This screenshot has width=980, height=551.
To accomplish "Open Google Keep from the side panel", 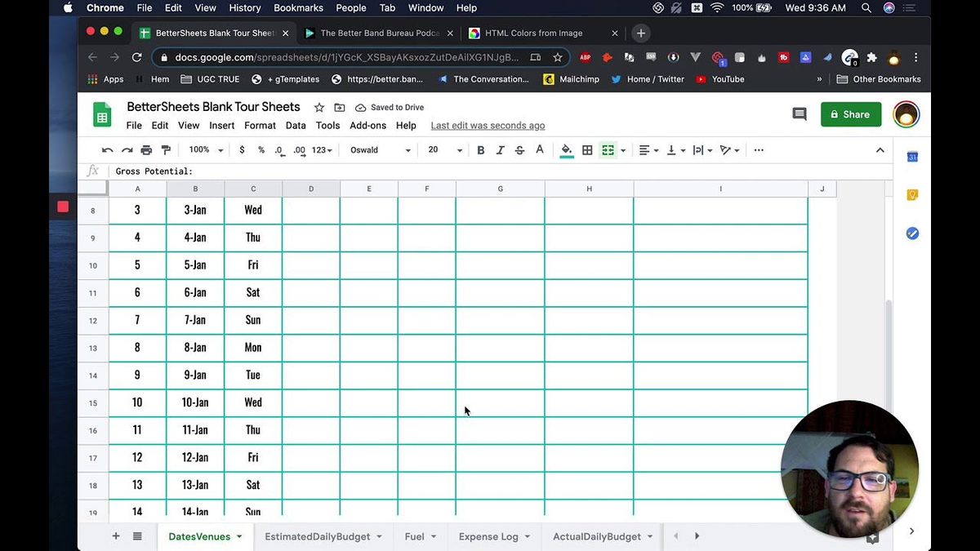I will [912, 194].
